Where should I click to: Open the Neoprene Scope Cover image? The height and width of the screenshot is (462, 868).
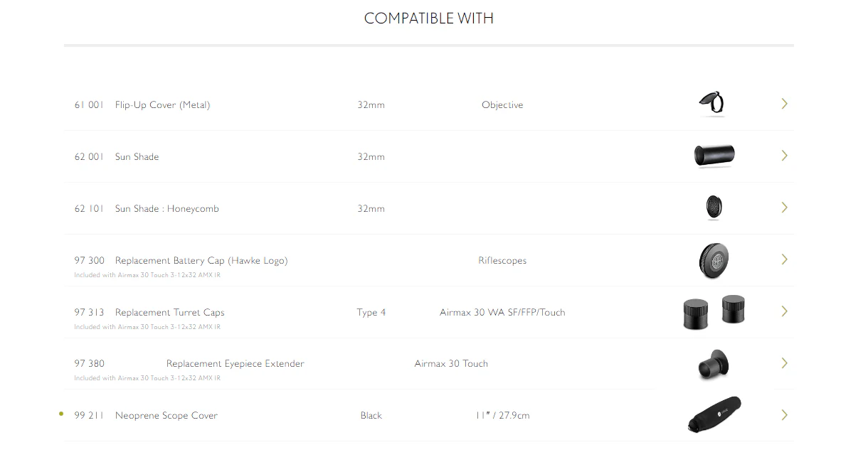click(x=714, y=415)
